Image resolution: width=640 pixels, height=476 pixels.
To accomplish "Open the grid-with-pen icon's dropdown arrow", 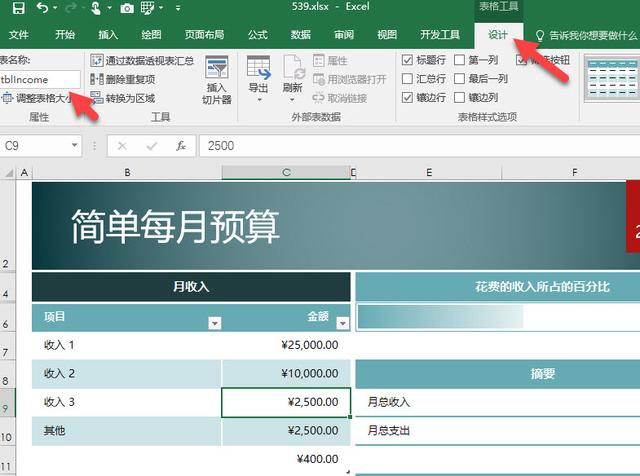I will (x=161, y=8).
